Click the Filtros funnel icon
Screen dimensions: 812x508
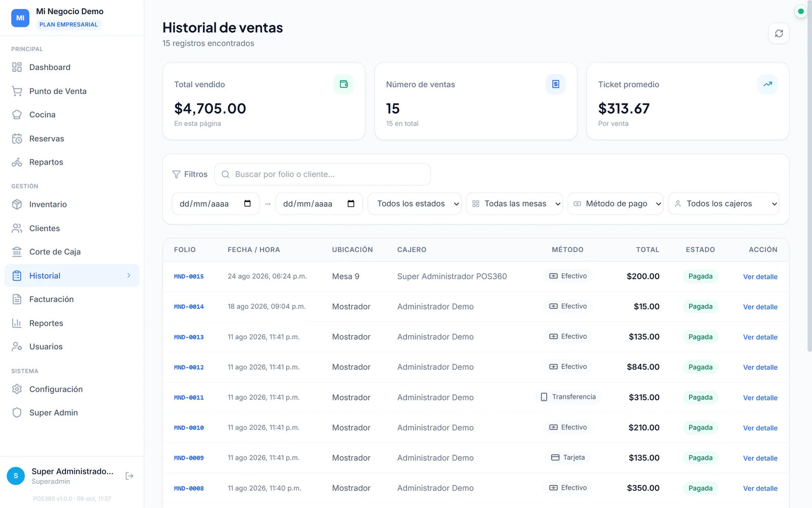coord(176,174)
